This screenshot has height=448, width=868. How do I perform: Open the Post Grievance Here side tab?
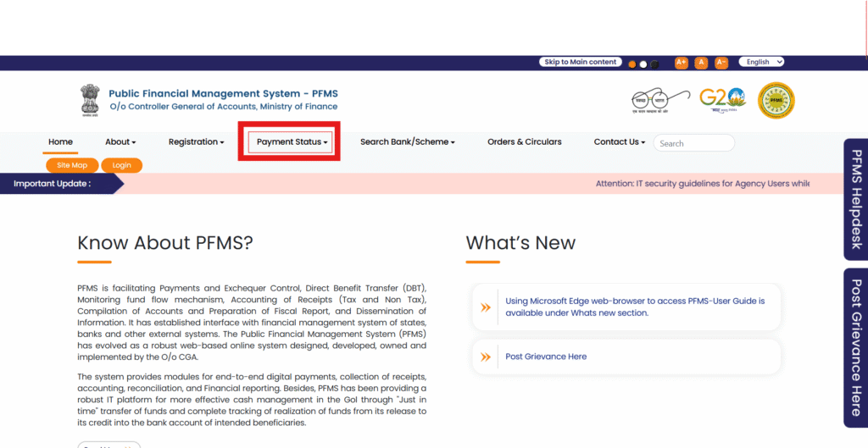pyautogui.click(x=855, y=348)
